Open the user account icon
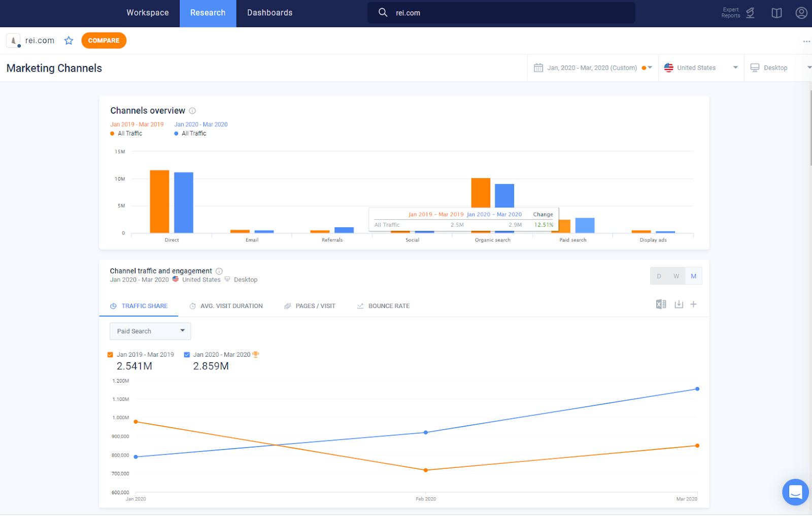The width and height of the screenshot is (812, 516). click(x=801, y=13)
